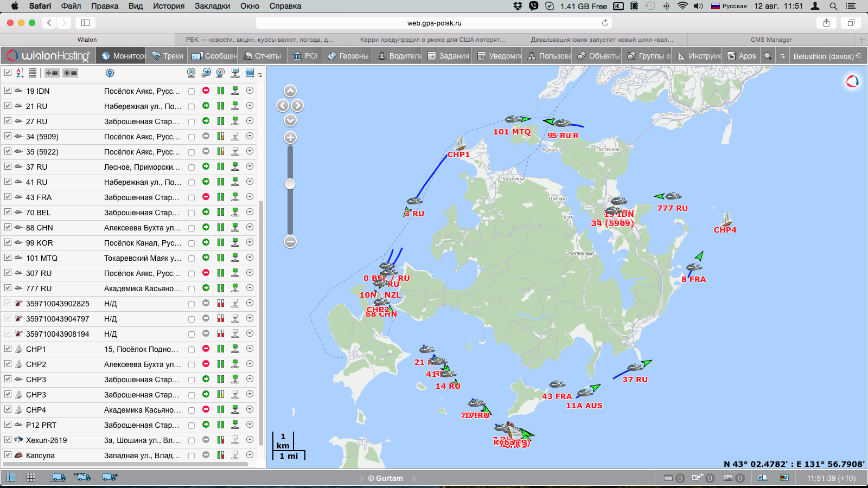The image size is (868, 488).
Task: Click the zoom out (−) map button
Action: 290,242
